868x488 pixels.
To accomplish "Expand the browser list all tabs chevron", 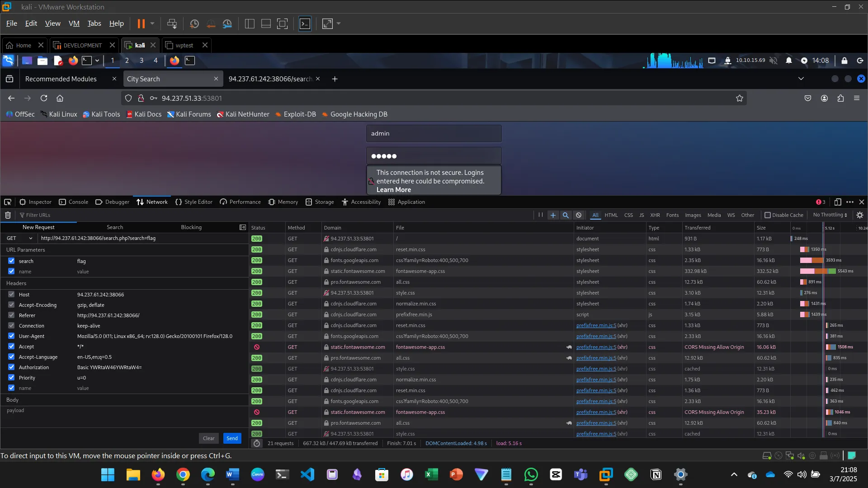I will click(801, 79).
